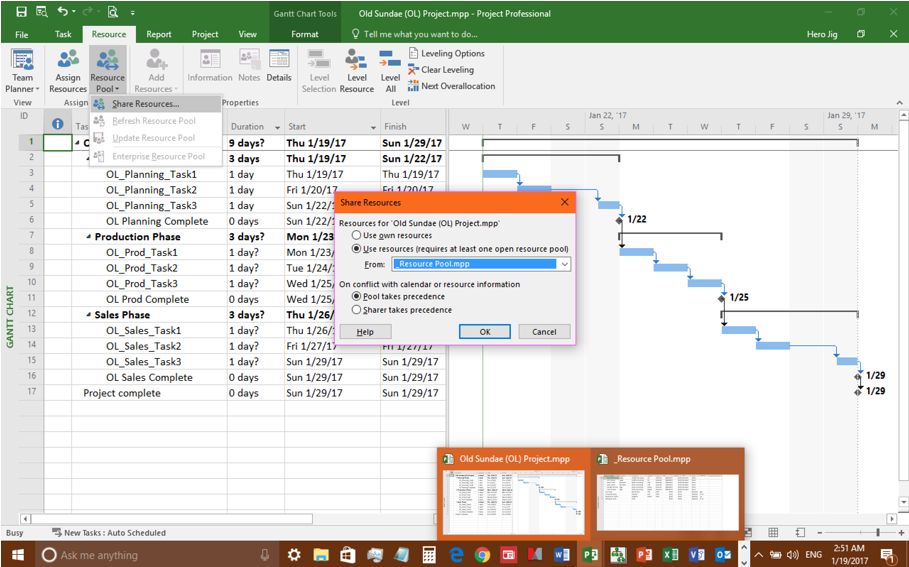Open Word on taskbar

coord(561,555)
